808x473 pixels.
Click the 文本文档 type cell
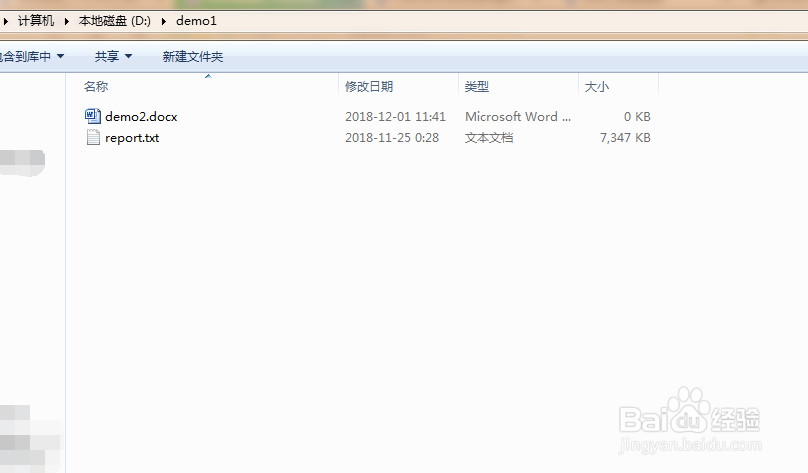489,138
